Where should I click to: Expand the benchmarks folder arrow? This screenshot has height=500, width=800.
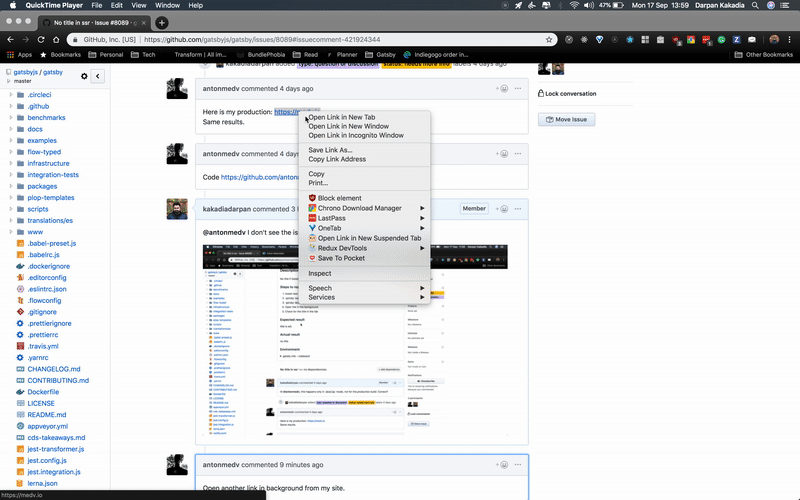click(11, 117)
